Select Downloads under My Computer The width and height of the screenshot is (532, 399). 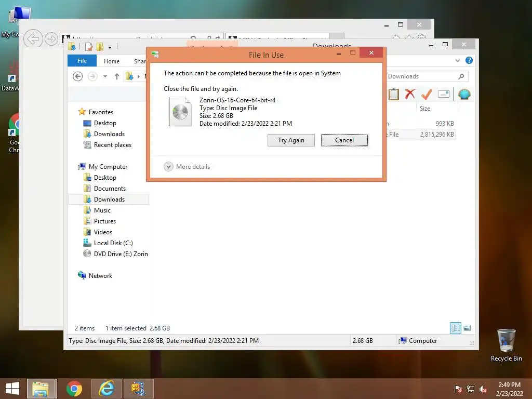point(109,199)
